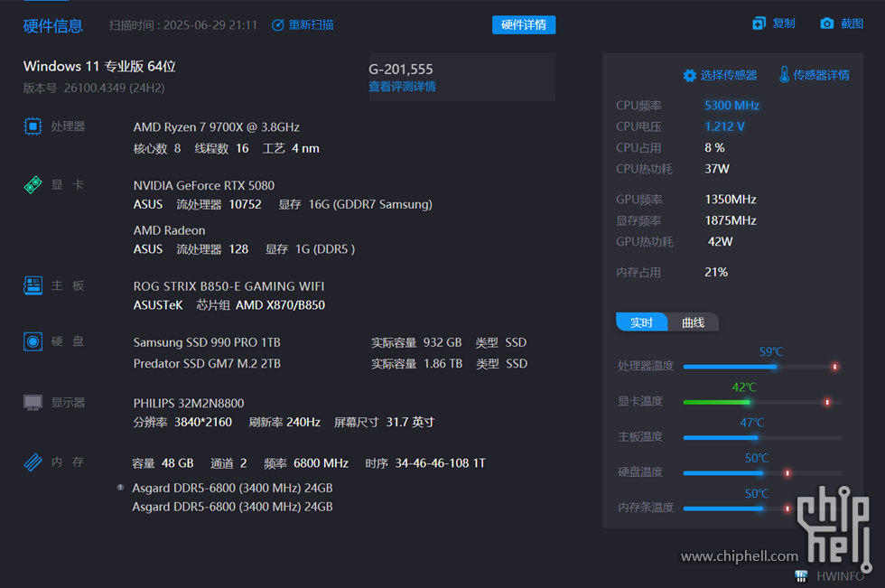Click the CPU频率 value 5300 MHz
The image size is (885, 588).
[731, 106]
